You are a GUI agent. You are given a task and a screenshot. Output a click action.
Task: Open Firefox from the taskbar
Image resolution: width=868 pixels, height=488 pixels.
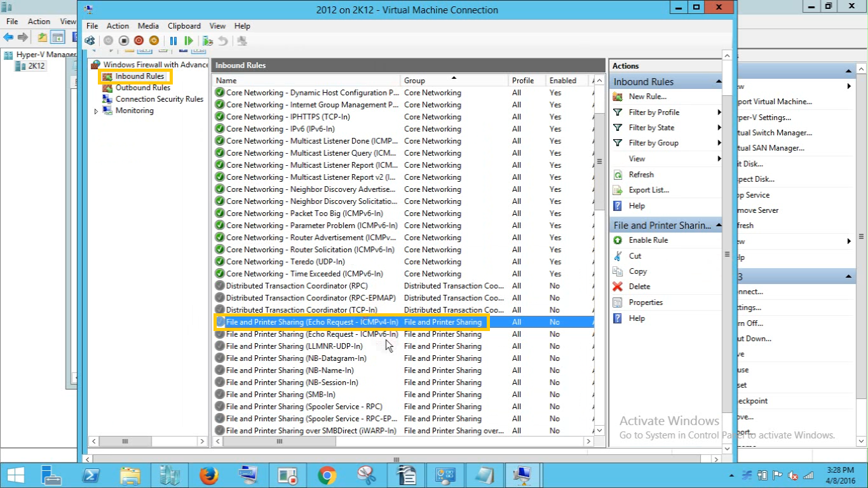coord(208,475)
